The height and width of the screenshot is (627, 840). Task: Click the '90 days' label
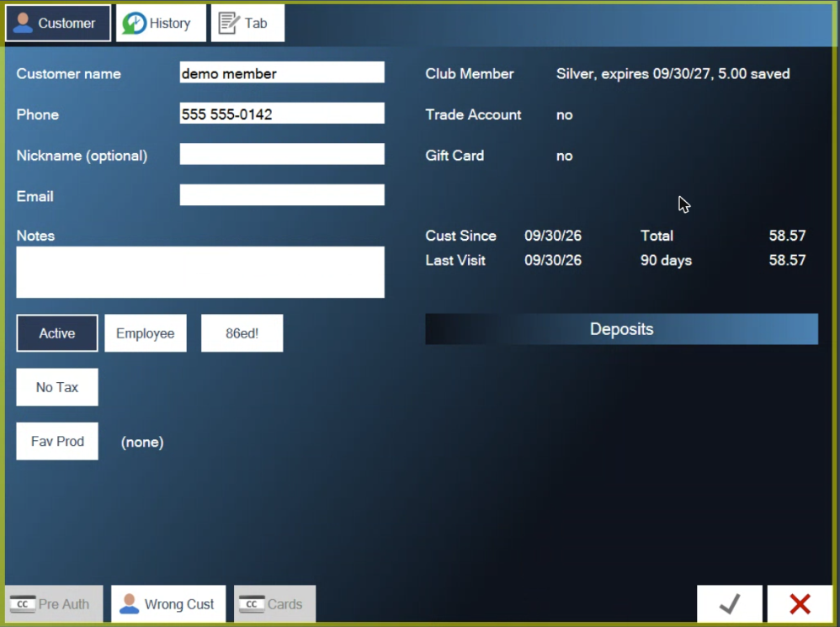coord(666,261)
